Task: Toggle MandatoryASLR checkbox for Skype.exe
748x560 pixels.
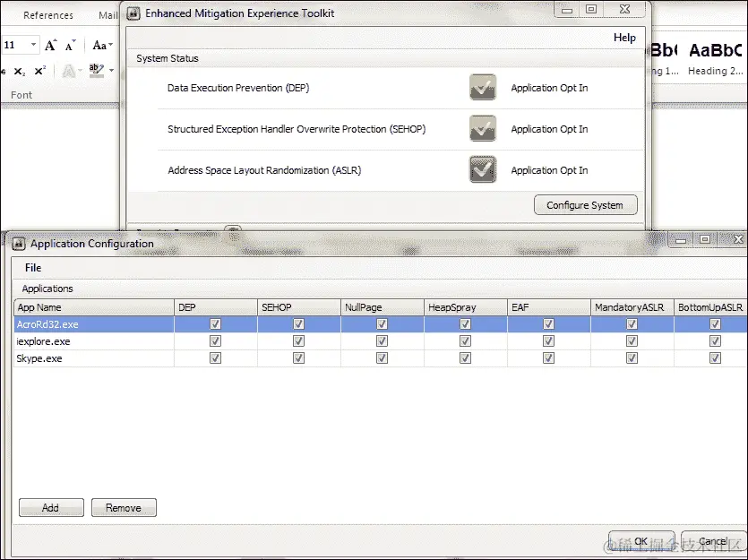Action: (632, 358)
